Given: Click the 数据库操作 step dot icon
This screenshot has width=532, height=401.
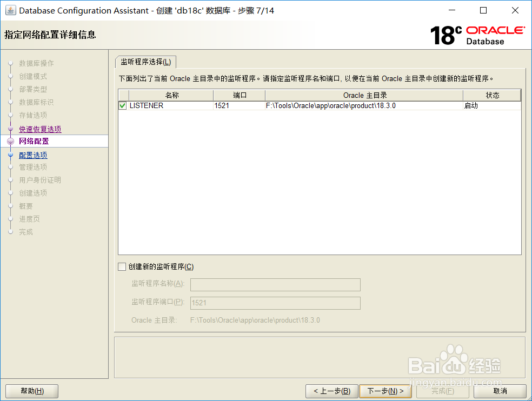Looking at the screenshot, I should click(x=10, y=63).
